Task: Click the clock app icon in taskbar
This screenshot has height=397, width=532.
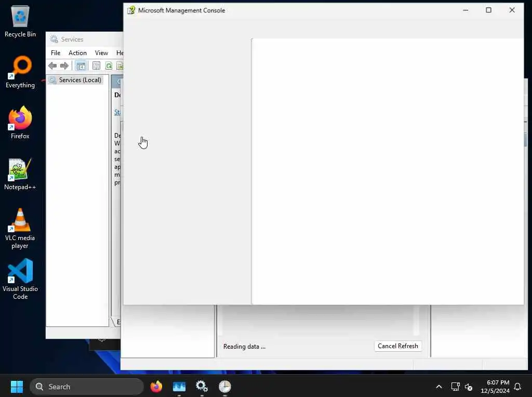Action: point(224,387)
